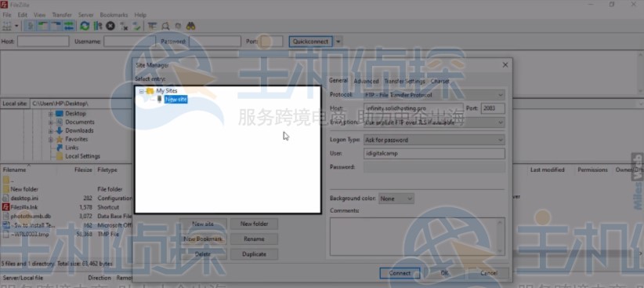Click the Duplicate button
The height and width of the screenshot is (288, 644).
click(255, 254)
